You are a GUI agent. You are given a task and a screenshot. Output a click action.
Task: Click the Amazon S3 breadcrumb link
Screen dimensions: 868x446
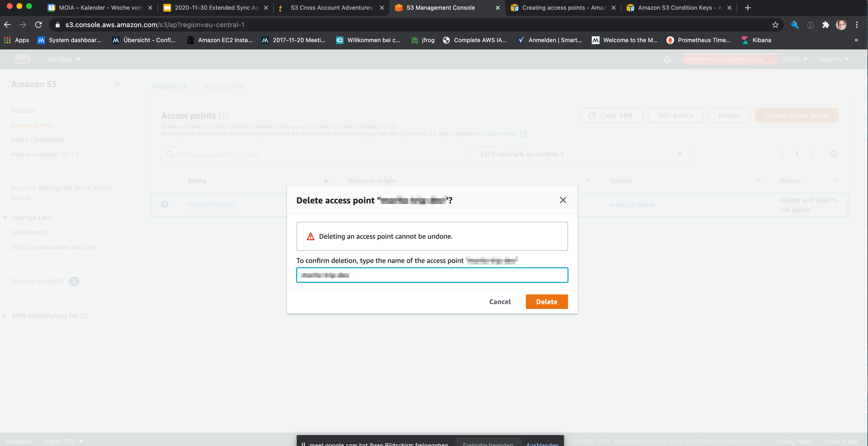coord(168,86)
